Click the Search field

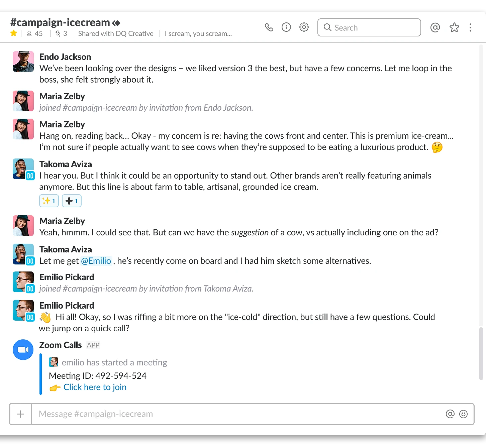[369, 27]
